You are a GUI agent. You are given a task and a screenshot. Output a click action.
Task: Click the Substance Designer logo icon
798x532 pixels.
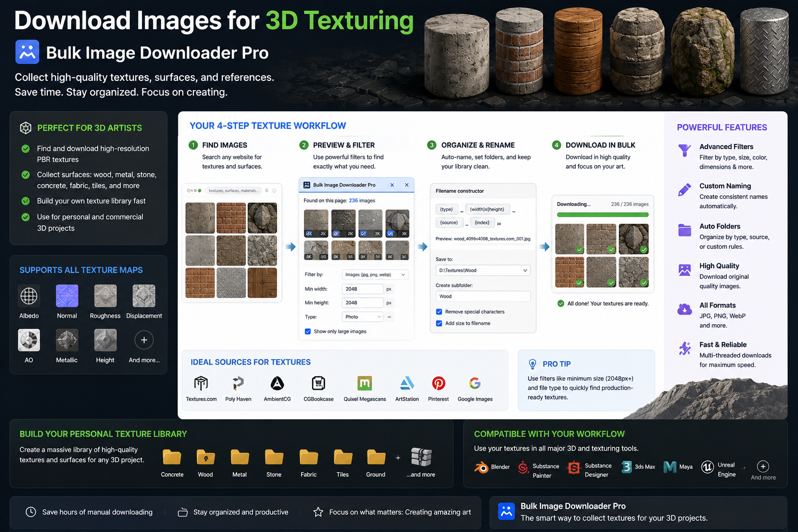[x=574, y=467]
